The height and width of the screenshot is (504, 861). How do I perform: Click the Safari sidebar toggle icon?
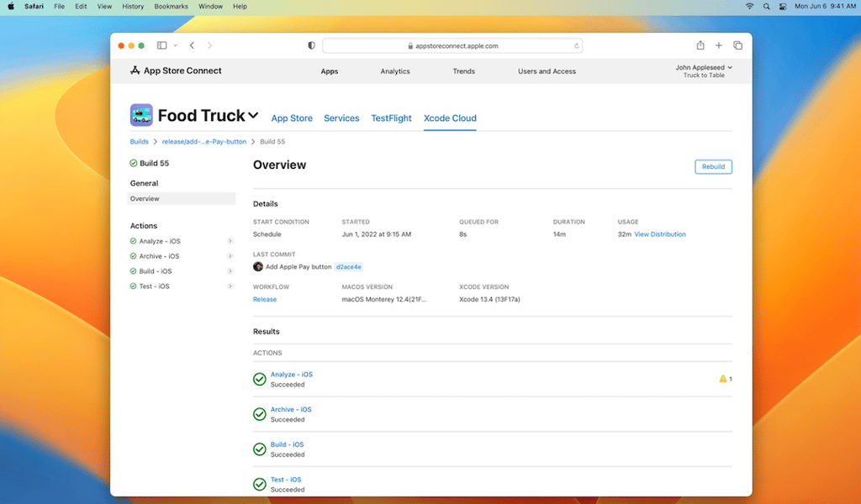click(162, 45)
